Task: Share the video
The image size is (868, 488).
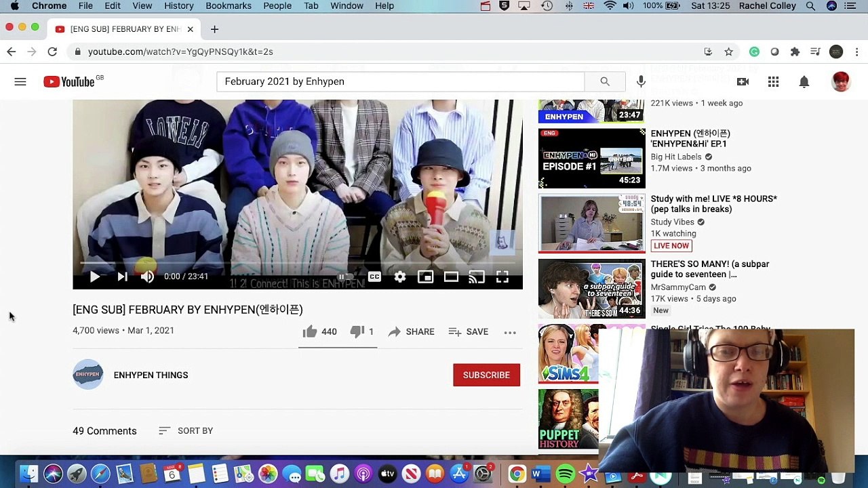Action: tap(411, 331)
